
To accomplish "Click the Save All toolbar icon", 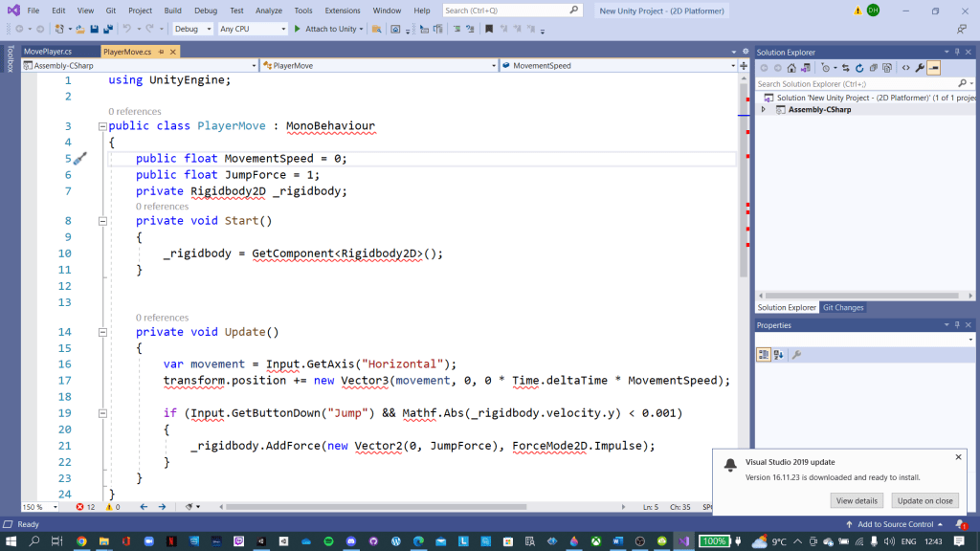I will click(x=106, y=29).
